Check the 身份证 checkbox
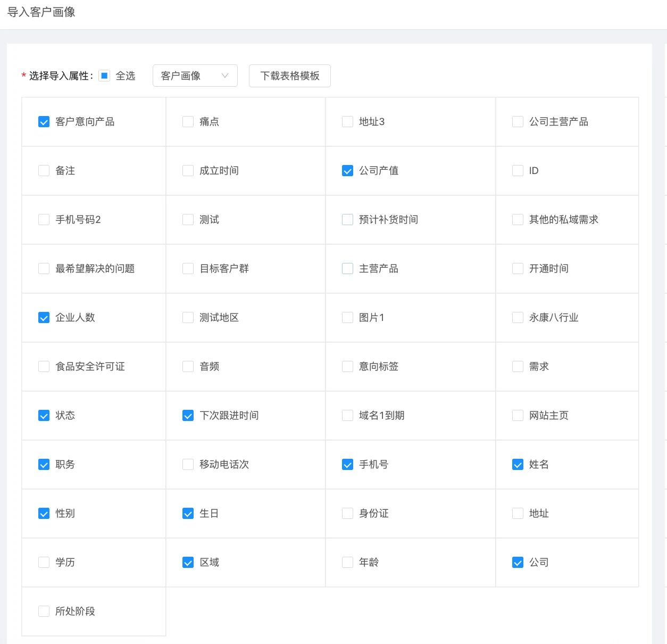The height and width of the screenshot is (644, 667). point(347,514)
